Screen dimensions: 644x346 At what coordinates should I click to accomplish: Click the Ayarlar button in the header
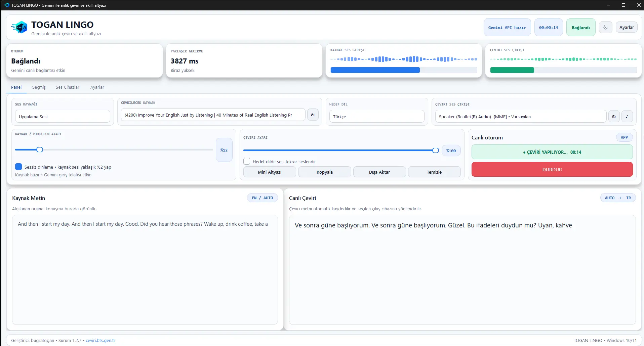[x=627, y=28]
